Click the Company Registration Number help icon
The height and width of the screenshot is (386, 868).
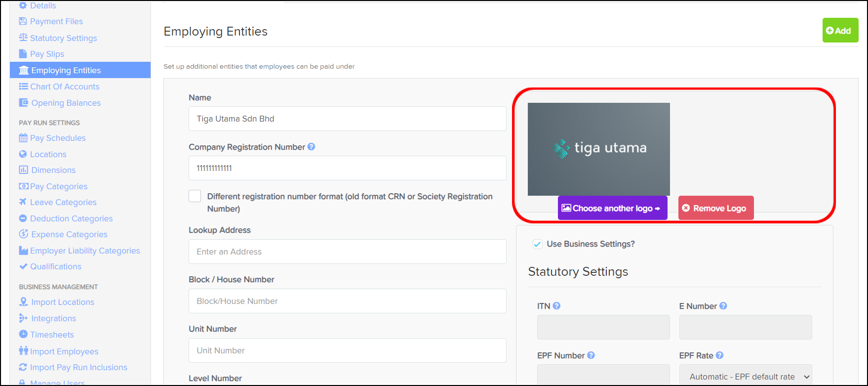pos(312,147)
